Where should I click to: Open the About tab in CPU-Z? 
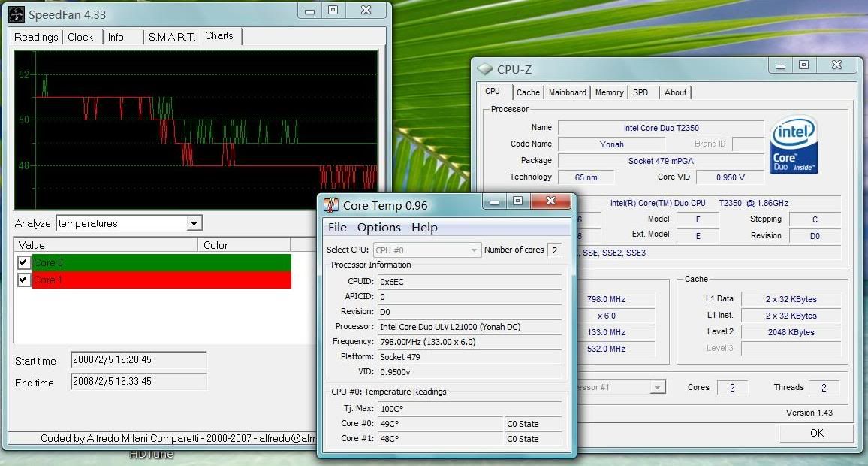[x=675, y=92]
